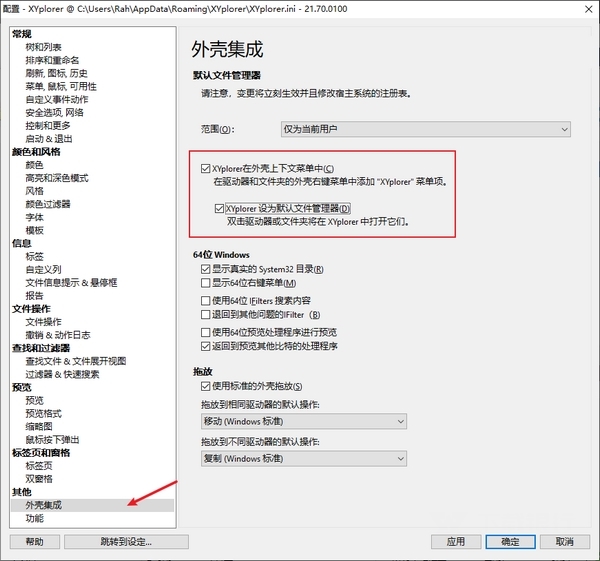Open 控制和更多 settings page
Image resolution: width=600 pixels, height=561 pixels.
click(48, 126)
